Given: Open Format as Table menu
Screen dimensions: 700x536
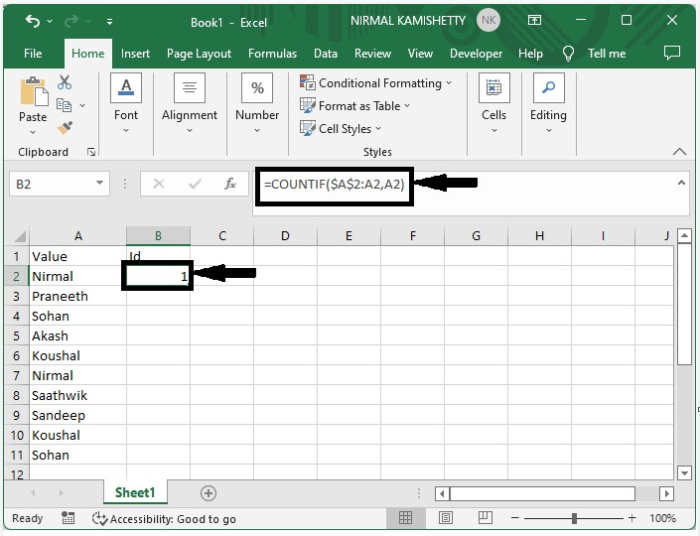Looking at the screenshot, I should pos(355,106).
